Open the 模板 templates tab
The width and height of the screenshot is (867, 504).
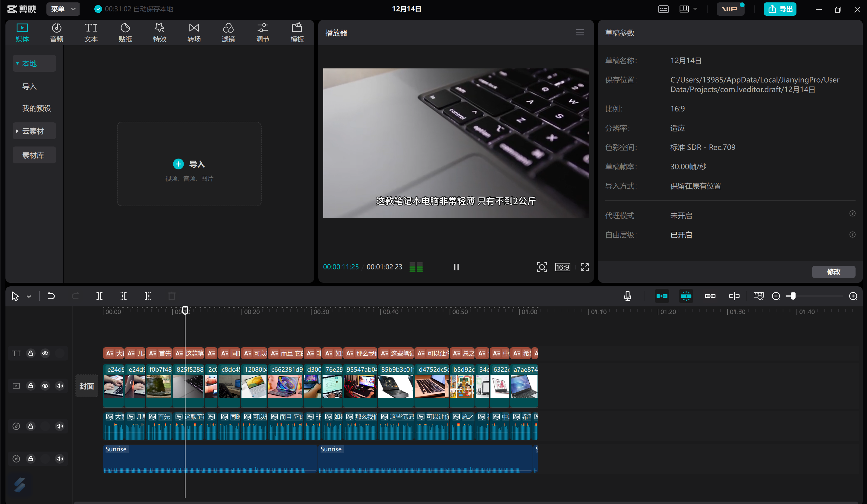point(297,33)
